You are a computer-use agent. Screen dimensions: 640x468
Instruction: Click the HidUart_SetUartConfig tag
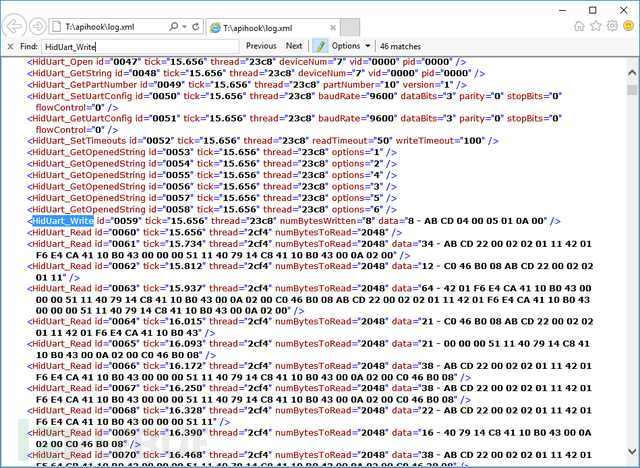click(x=82, y=96)
